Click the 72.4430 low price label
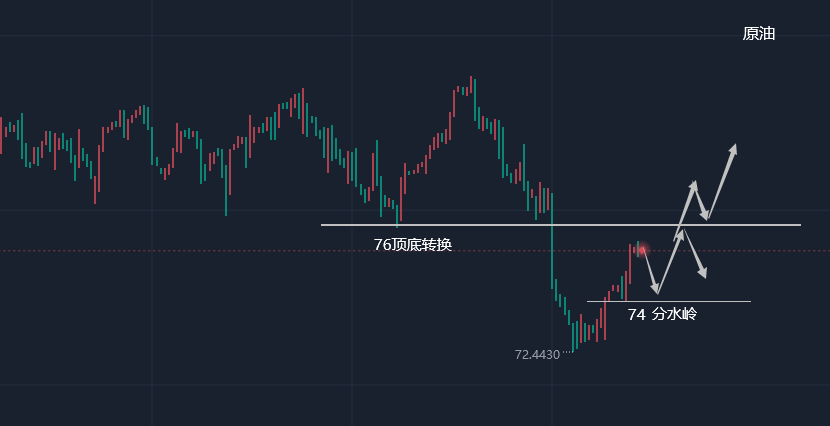 click(537, 355)
